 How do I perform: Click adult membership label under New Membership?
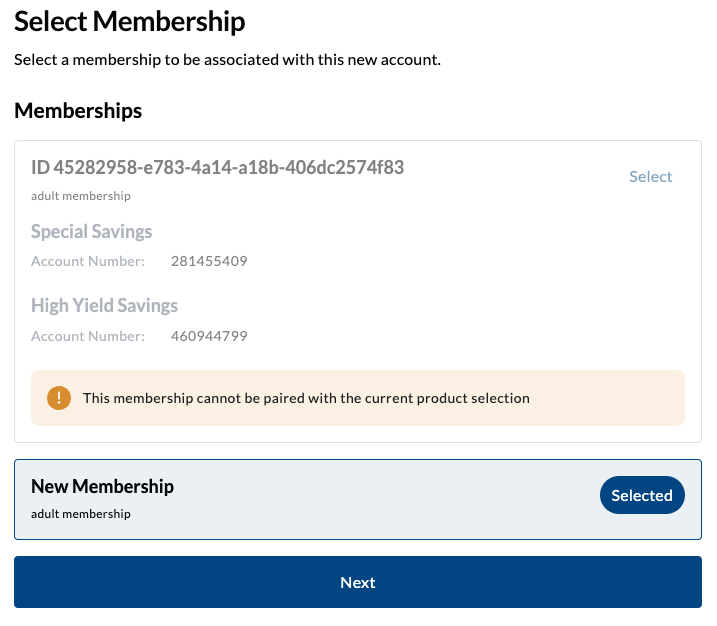point(81,514)
